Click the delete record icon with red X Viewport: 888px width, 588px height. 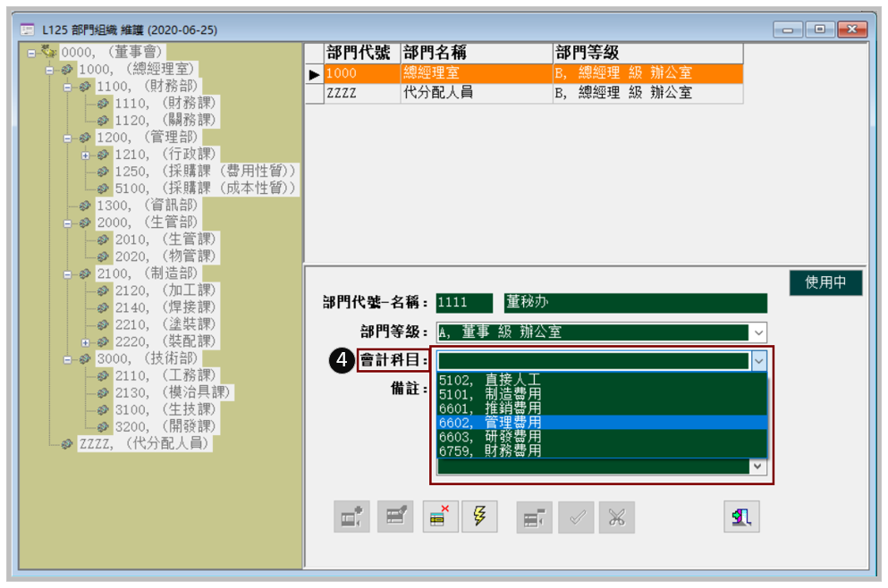tap(440, 517)
